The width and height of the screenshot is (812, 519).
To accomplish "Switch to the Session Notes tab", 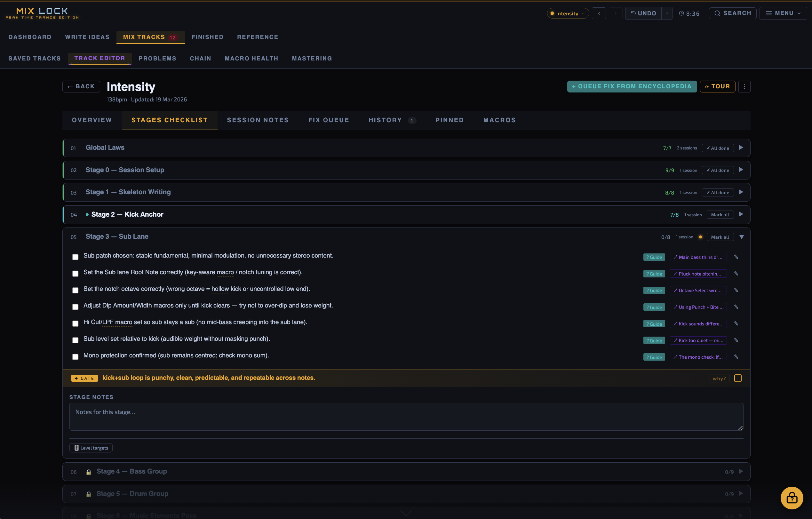I will (x=258, y=120).
